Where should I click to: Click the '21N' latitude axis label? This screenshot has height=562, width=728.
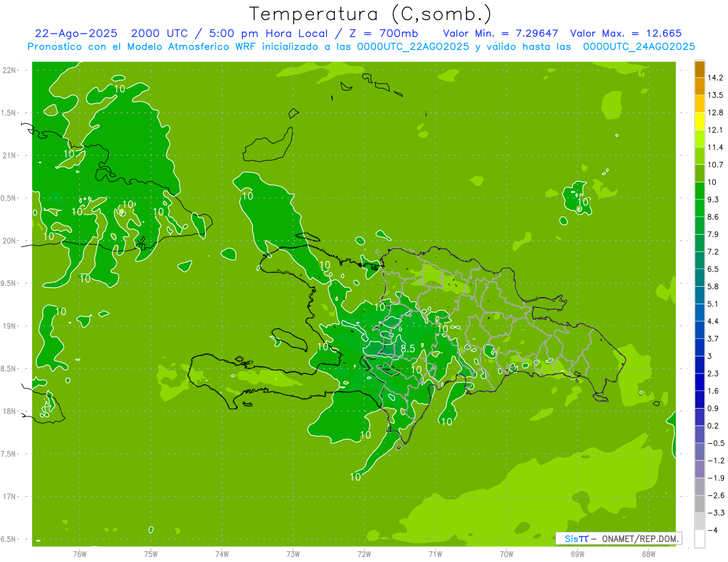click(x=9, y=156)
